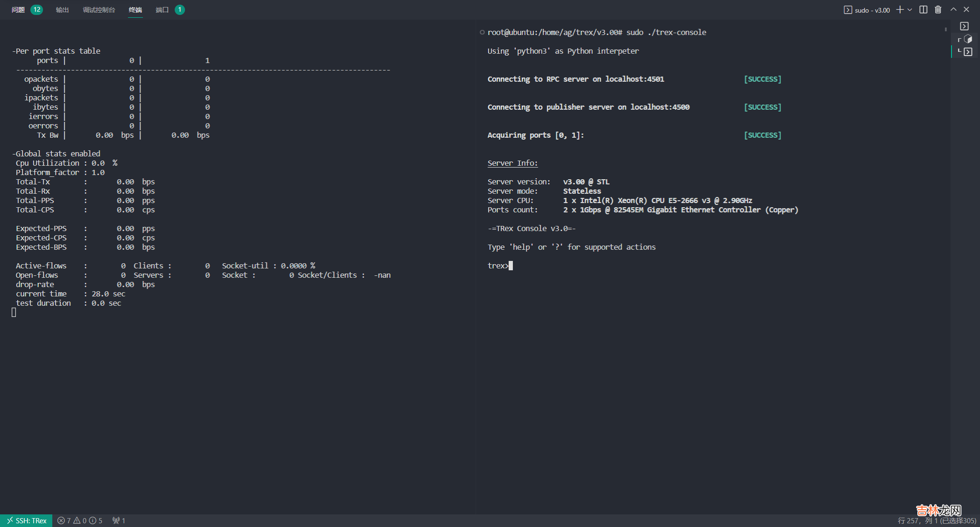Open the 问题 (Problems) tab

click(18, 10)
